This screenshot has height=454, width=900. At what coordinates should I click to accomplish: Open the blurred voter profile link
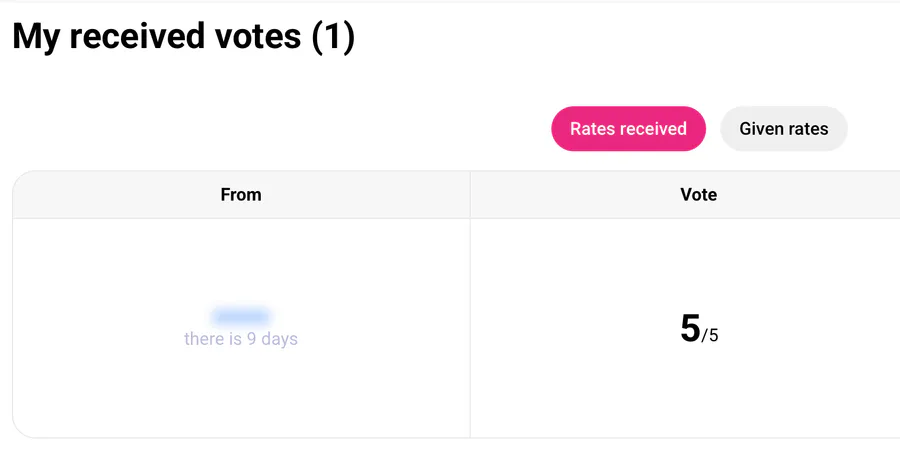[241, 316]
